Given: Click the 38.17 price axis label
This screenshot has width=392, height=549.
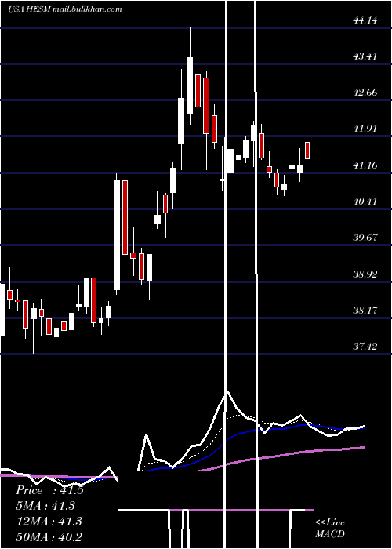Looking at the screenshot, I should 365,311.
